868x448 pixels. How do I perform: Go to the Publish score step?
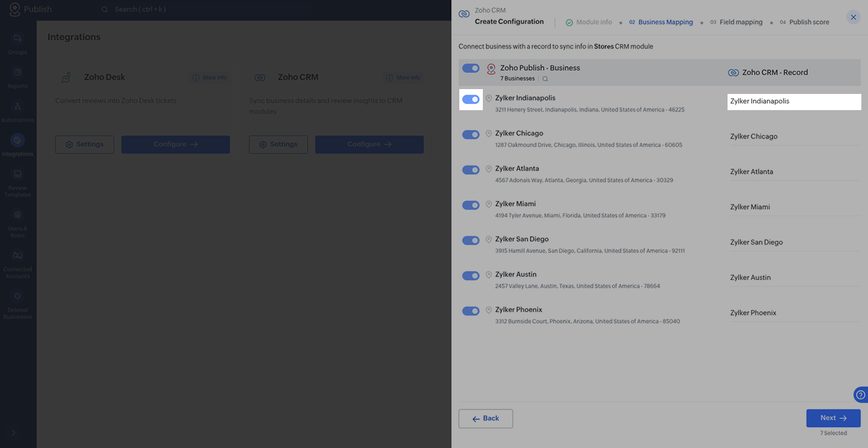point(809,22)
